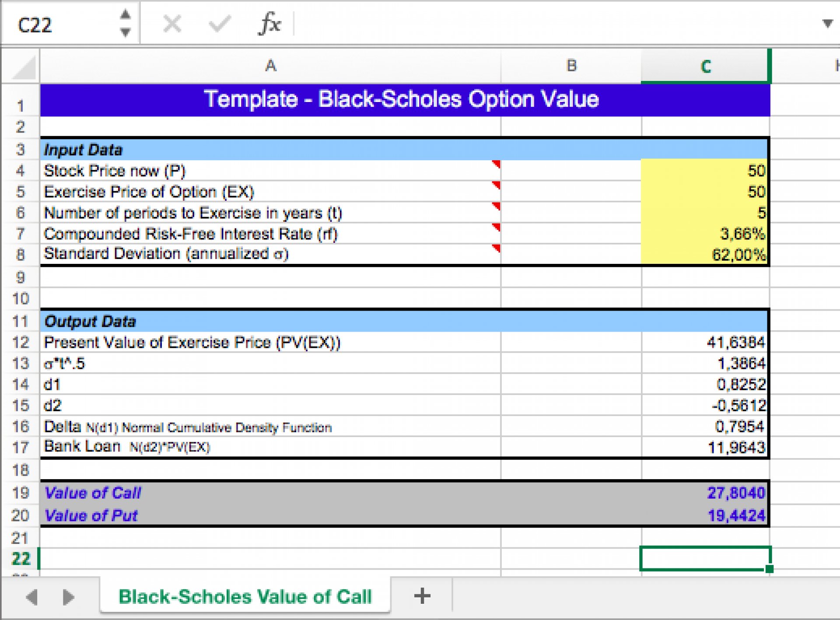
Task: Select column C header
Action: pyautogui.click(x=705, y=66)
